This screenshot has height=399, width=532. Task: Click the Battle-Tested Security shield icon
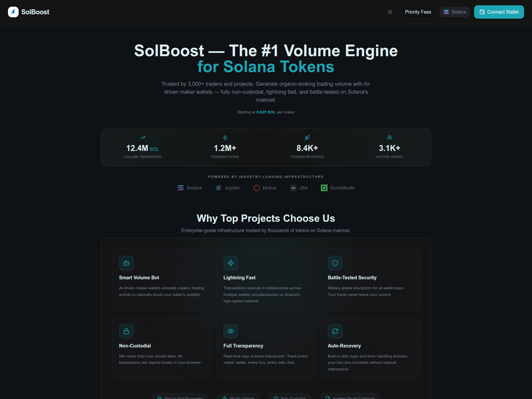point(335,263)
